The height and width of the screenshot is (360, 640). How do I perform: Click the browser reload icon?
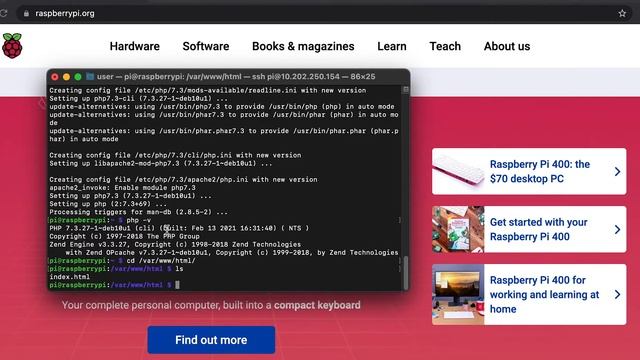3,13
